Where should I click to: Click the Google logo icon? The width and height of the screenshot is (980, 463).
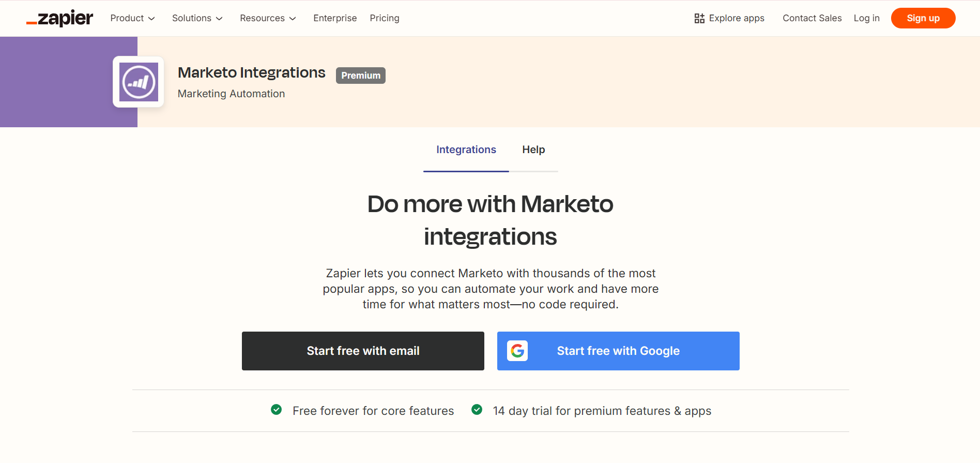tap(517, 351)
